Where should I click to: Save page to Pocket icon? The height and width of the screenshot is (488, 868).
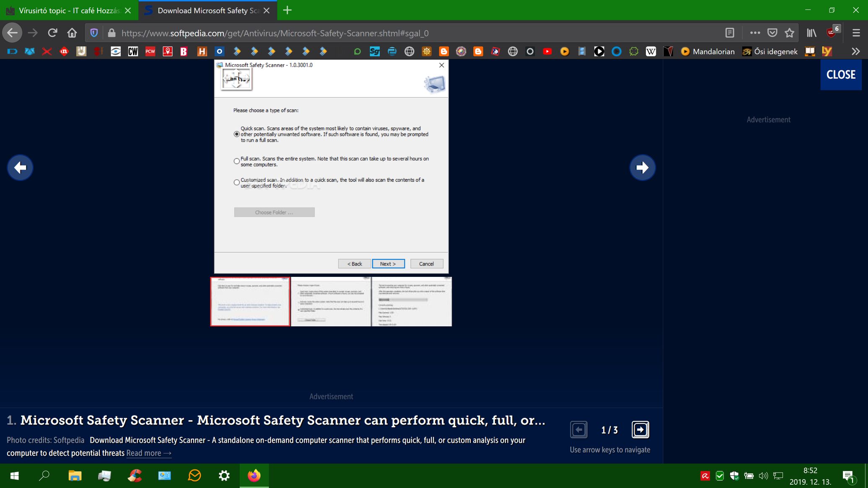tap(772, 33)
